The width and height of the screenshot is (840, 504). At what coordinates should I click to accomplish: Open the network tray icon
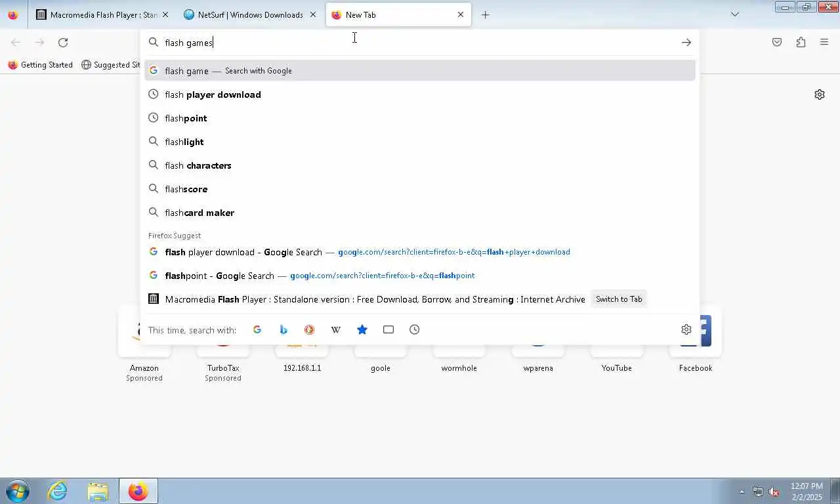758,492
